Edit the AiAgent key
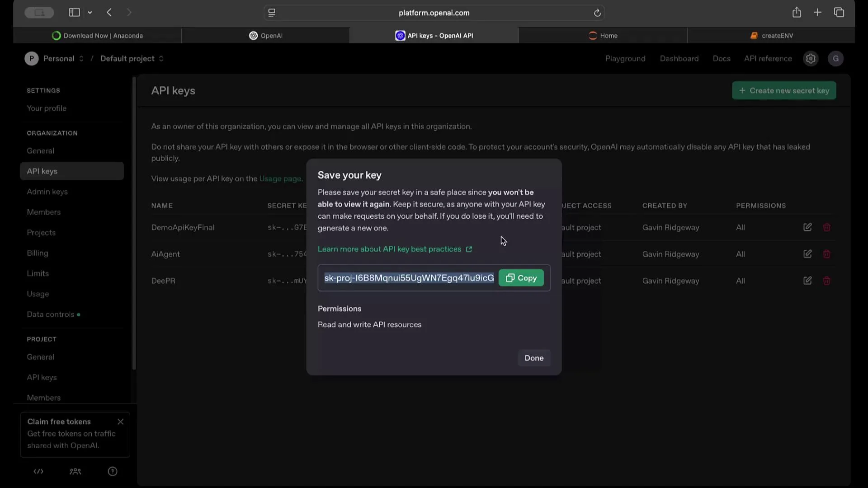This screenshot has height=488, width=868. 807,254
